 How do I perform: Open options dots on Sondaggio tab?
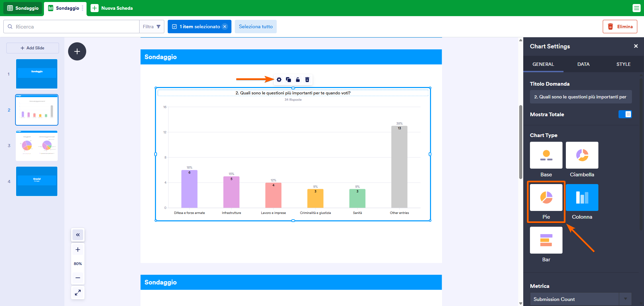(83, 8)
